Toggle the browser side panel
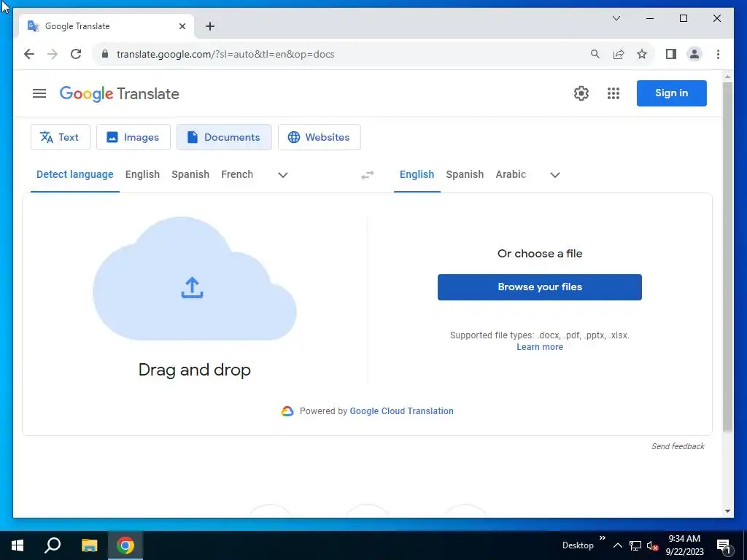747x560 pixels. pyautogui.click(x=671, y=54)
